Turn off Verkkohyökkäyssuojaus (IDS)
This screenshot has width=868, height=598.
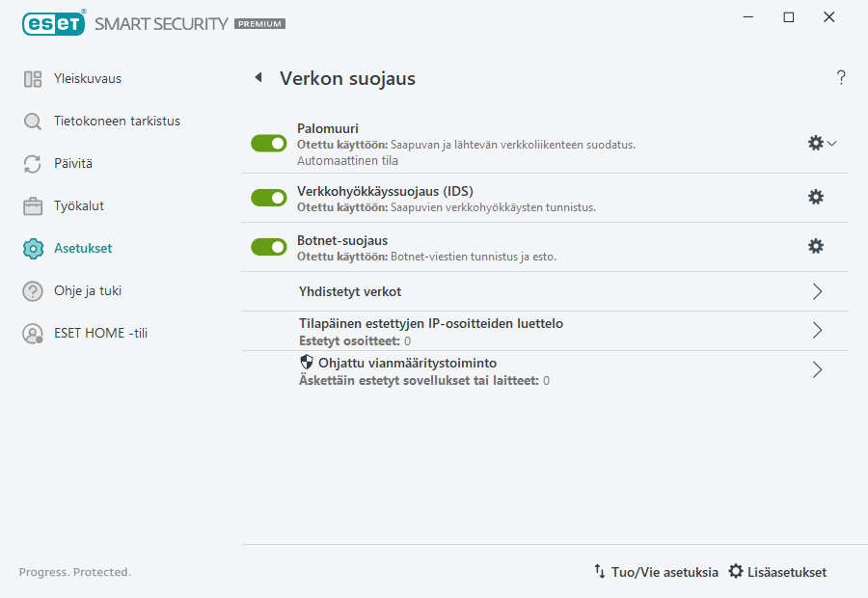tap(268, 197)
